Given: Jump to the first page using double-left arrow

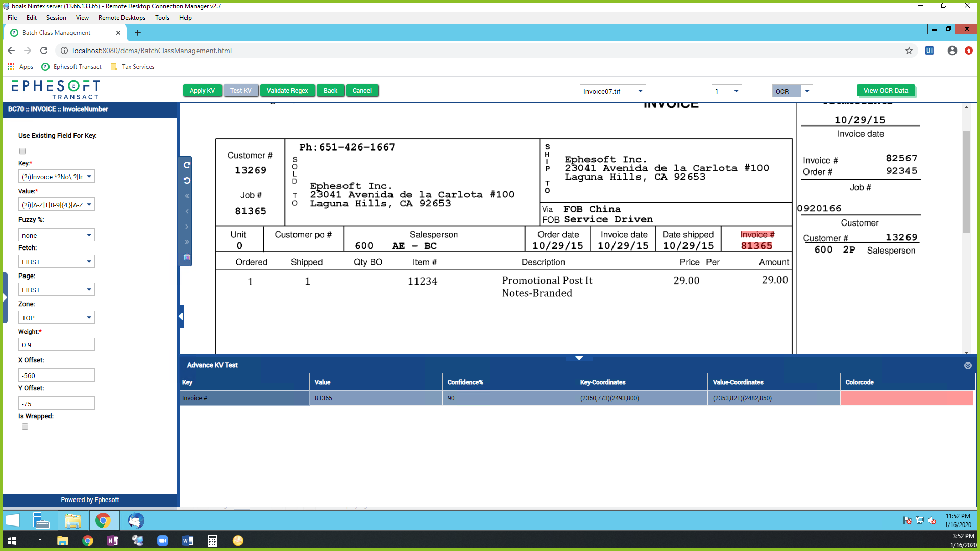Looking at the screenshot, I should (x=186, y=196).
